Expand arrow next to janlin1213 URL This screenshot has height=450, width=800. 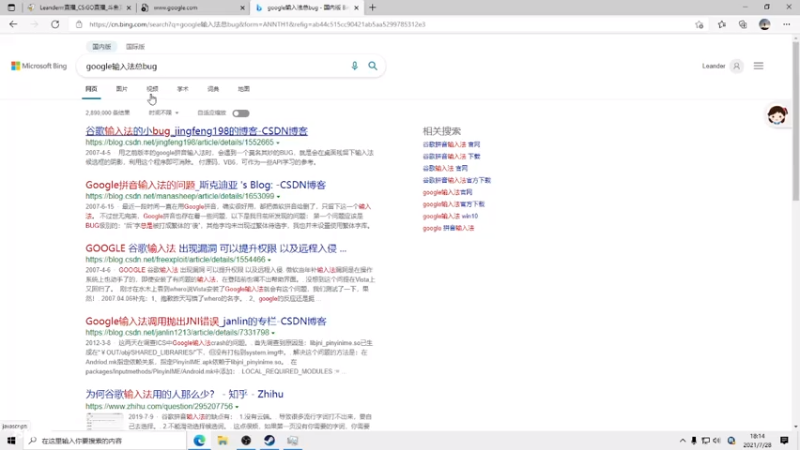273,333
